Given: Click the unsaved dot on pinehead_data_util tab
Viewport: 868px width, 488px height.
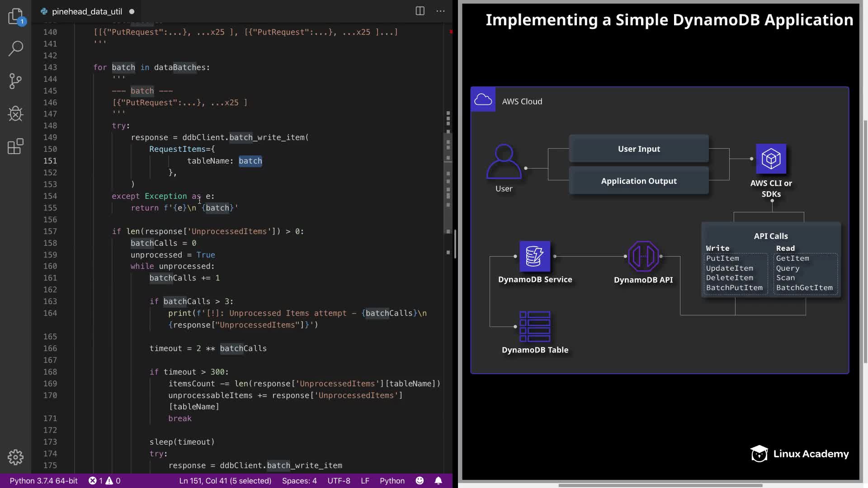Looking at the screenshot, I should coord(132,11).
